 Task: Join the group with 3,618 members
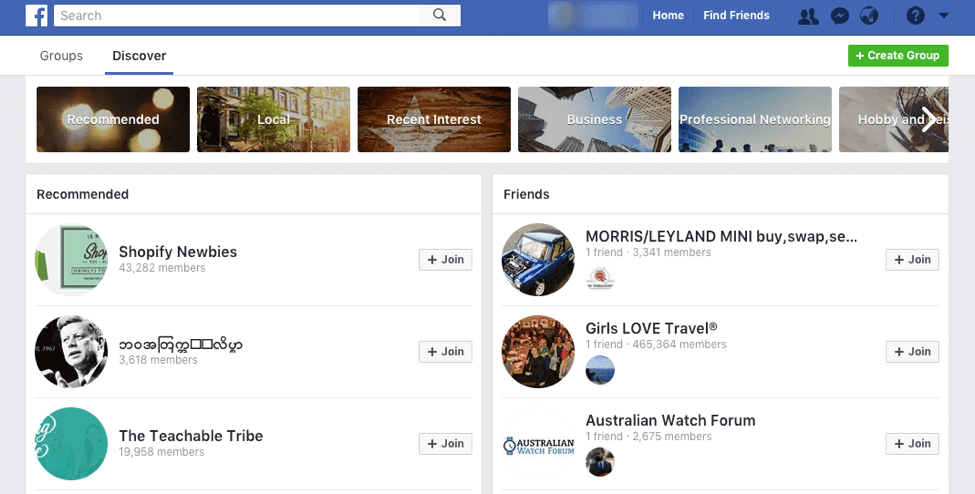445,352
